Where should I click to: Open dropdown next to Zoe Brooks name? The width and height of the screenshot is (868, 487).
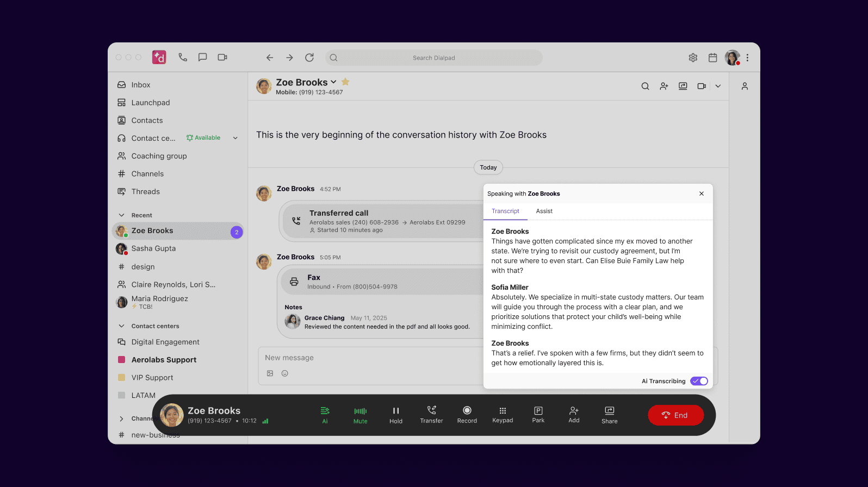coord(333,82)
